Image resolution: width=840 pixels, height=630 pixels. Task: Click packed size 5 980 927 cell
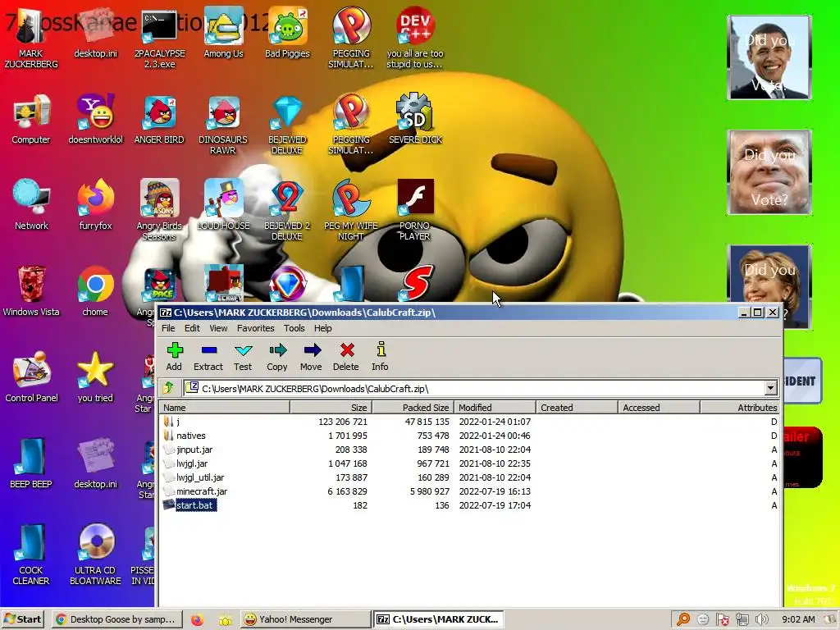430,491
